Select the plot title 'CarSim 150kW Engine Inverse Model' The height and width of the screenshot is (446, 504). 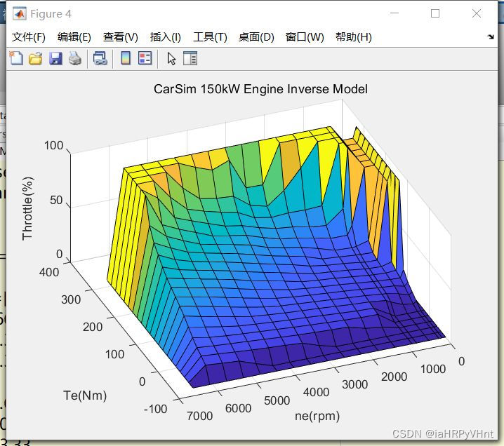pyautogui.click(x=260, y=89)
